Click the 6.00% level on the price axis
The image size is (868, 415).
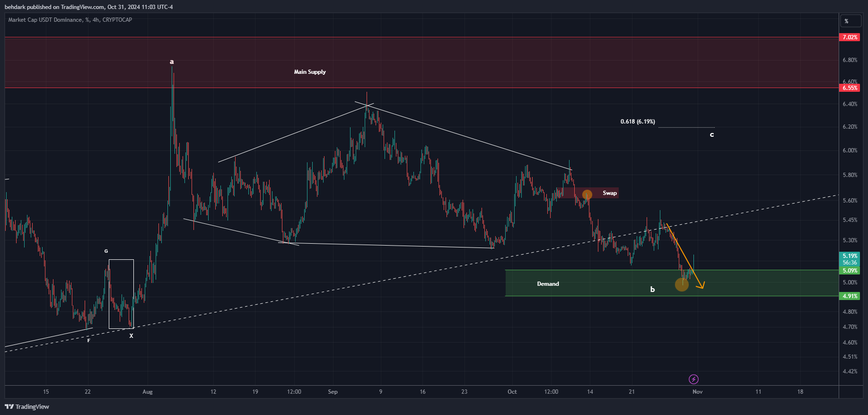tap(850, 150)
